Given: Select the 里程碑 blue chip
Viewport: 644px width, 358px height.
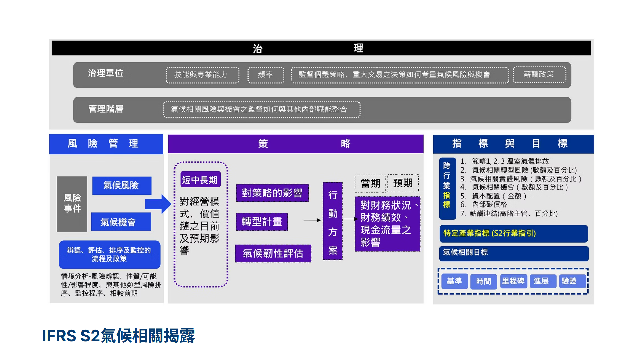Looking at the screenshot, I should [513, 281].
